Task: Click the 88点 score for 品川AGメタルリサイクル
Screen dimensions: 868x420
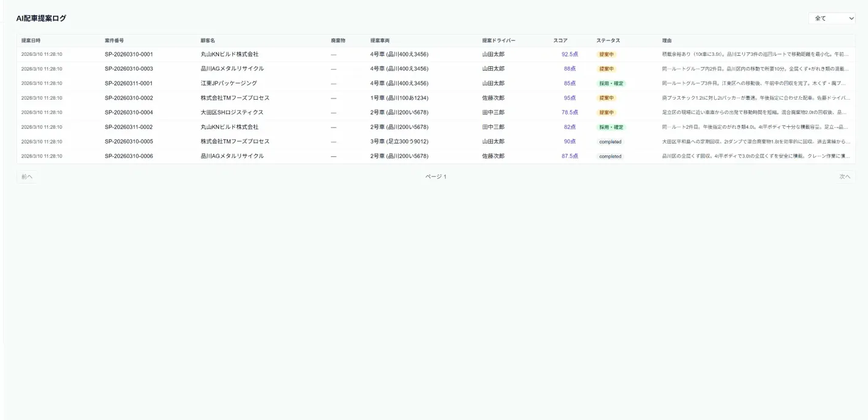Action: point(571,68)
